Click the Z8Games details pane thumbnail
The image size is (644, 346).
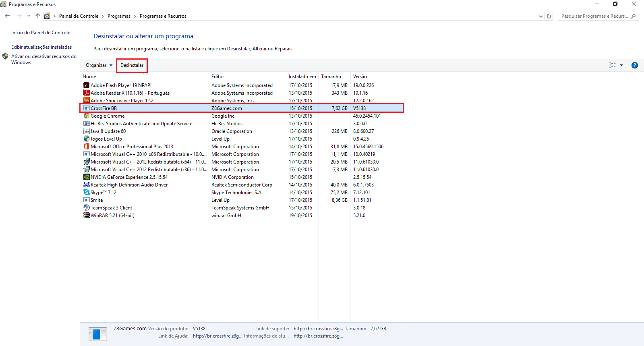[97, 334]
